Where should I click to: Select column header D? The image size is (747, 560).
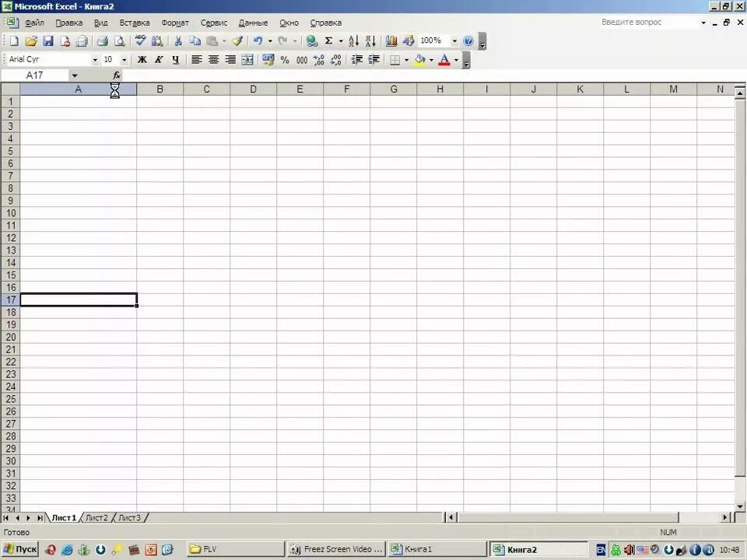coord(253,89)
